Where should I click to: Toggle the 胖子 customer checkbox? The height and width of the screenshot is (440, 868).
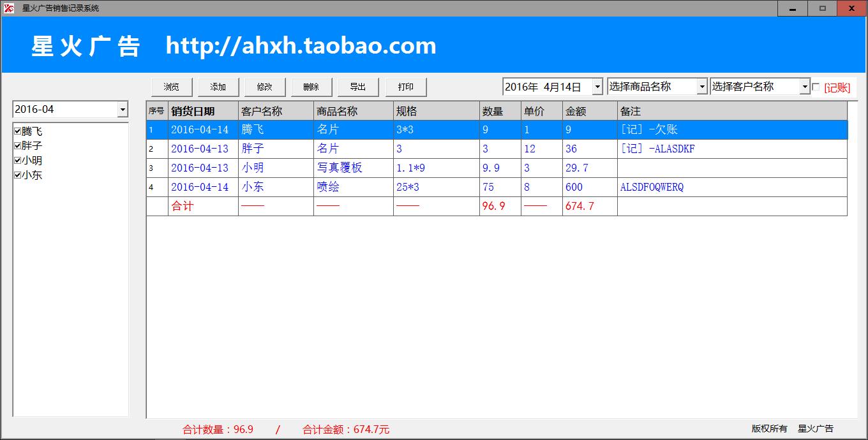pyautogui.click(x=18, y=146)
